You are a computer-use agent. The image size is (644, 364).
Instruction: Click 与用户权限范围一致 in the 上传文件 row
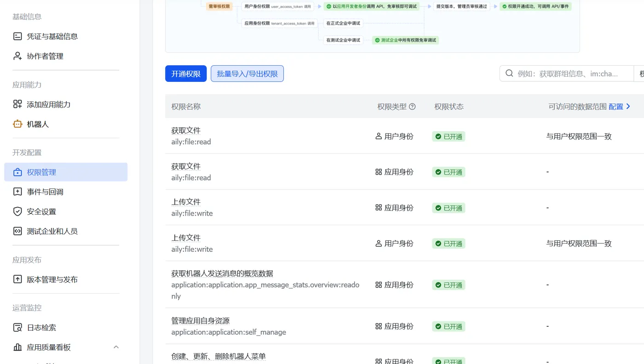(x=579, y=244)
